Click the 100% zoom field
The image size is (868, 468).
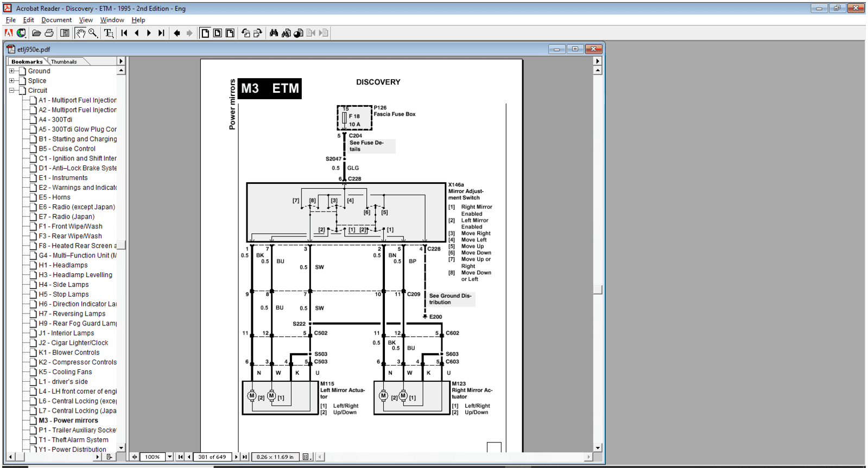(x=153, y=457)
